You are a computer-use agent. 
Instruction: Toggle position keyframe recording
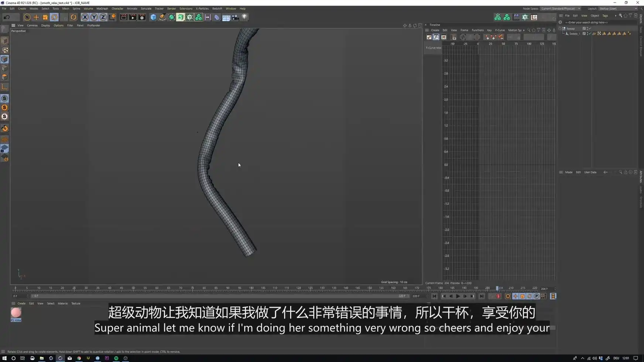[515, 296]
